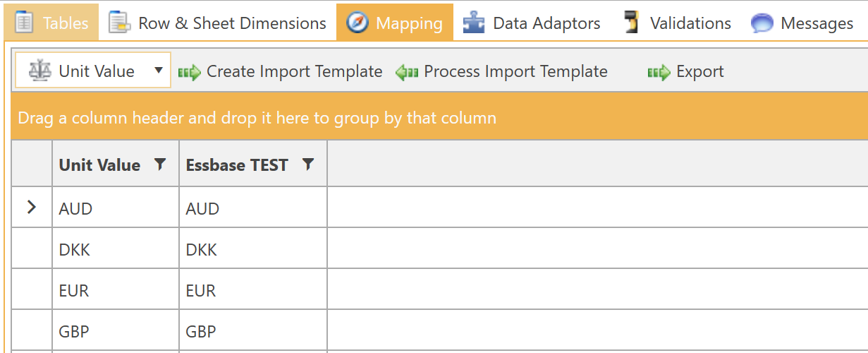The height and width of the screenshot is (353, 868).
Task: Click the Export green arrow icon
Action: (x=659, y=72)
